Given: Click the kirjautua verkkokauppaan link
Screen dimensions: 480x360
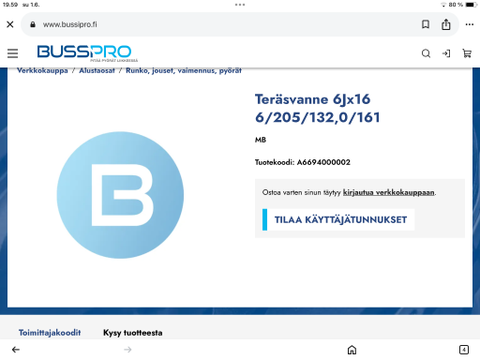Looking at the screenshot, I should 389,192.
